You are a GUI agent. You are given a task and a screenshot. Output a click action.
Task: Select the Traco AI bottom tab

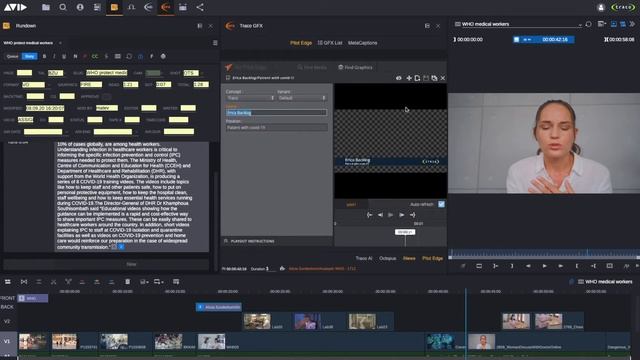[364, 258]
